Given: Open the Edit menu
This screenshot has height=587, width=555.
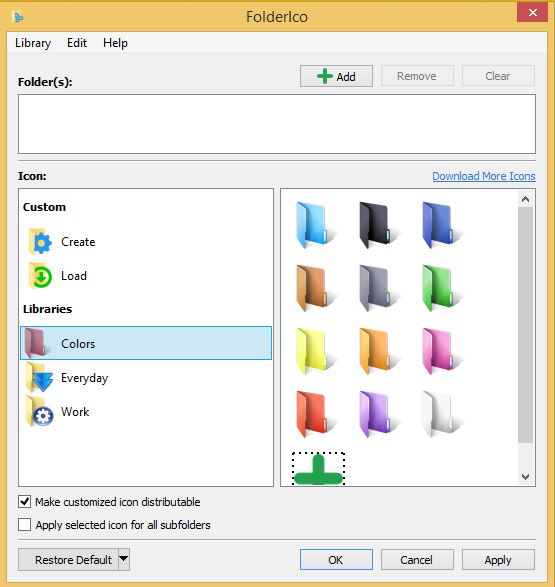Looking at the screenshot, I should point(77,43).
